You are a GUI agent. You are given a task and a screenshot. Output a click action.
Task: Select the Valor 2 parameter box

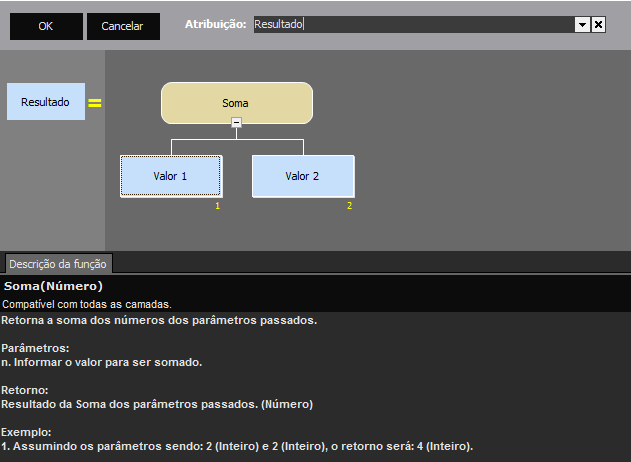pos(303,176)
